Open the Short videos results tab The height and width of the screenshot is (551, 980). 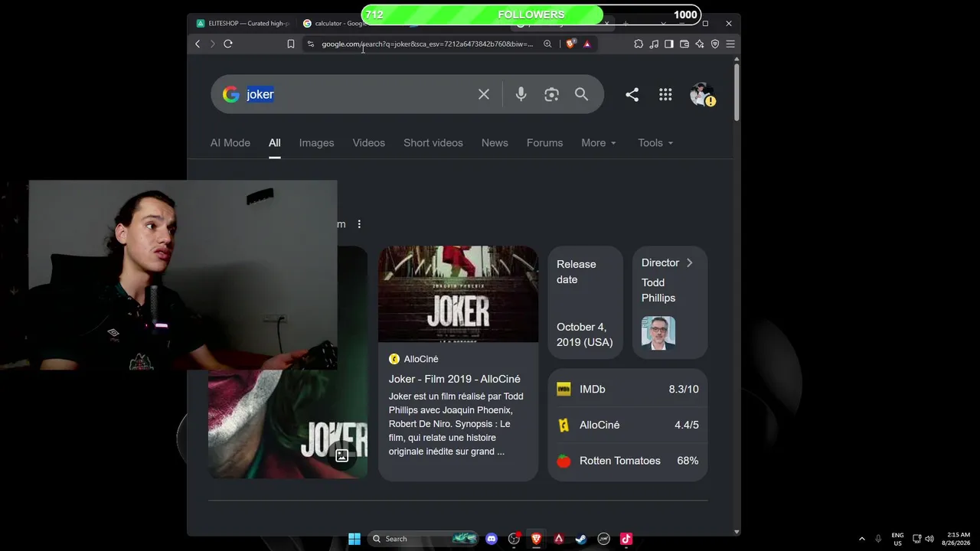pyautogui.click(x=433, y=143)
